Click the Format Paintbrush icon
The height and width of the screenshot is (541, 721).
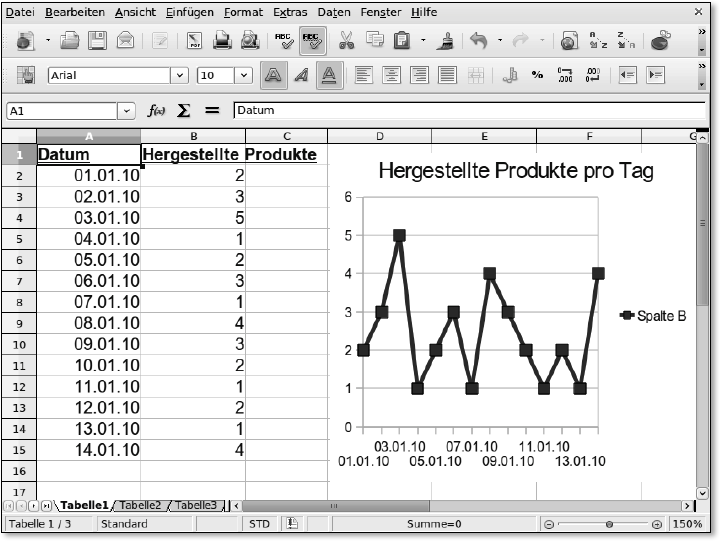pos(447,41)
